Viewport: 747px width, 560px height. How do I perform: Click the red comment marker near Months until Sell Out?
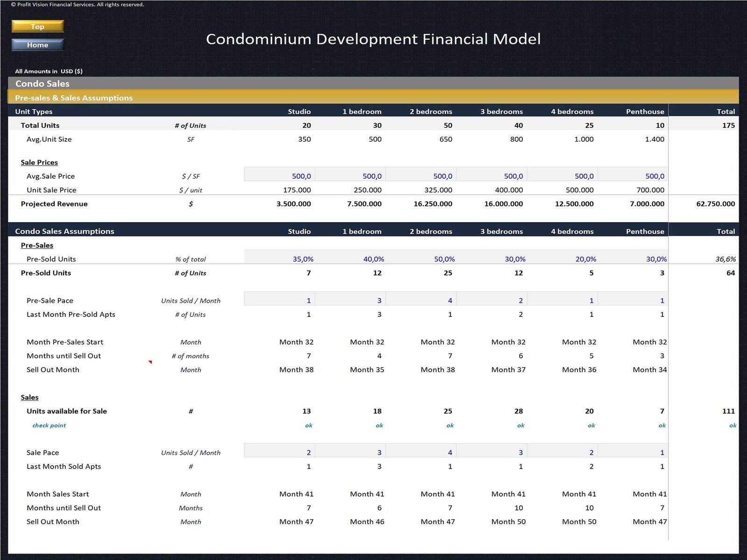click(x=150, y=362)
